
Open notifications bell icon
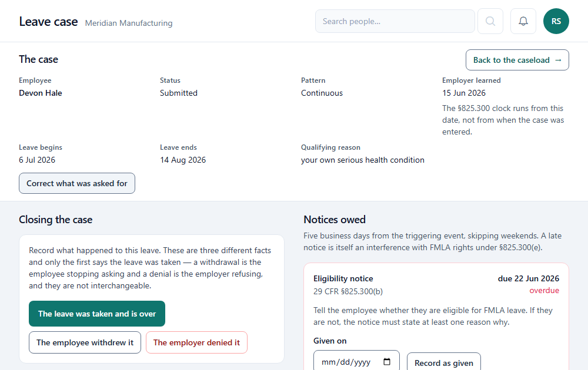click(523, 21)
